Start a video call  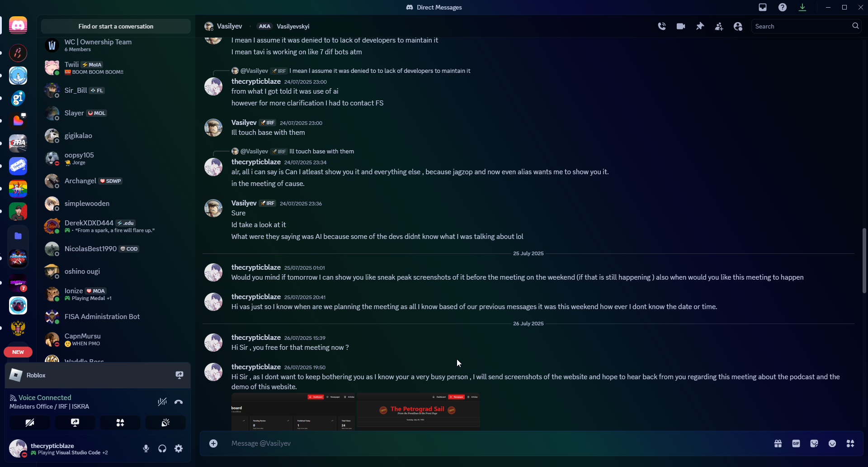coord(681,26)
